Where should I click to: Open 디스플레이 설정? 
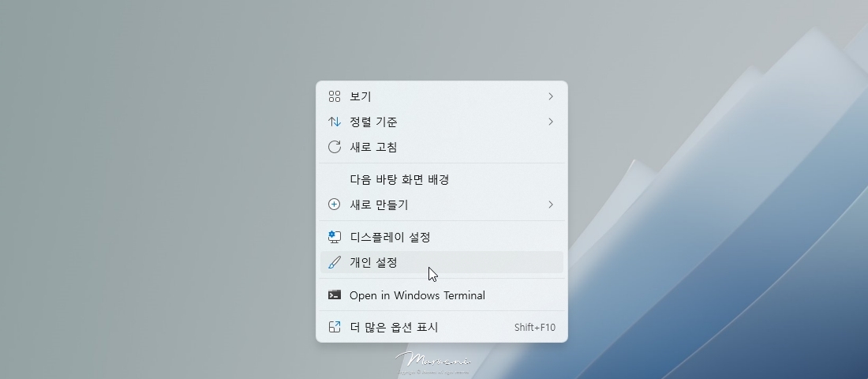pyautogui.click(x=442, y=237)
